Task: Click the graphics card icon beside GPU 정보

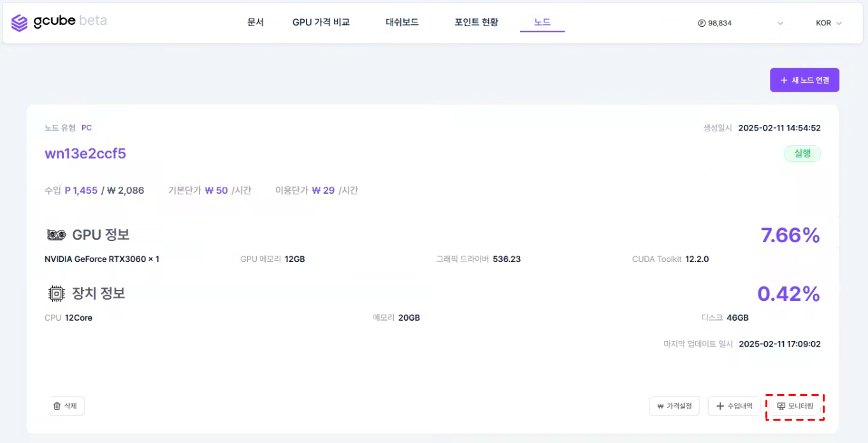Action: pyautogui.click(x=56, y=235)
